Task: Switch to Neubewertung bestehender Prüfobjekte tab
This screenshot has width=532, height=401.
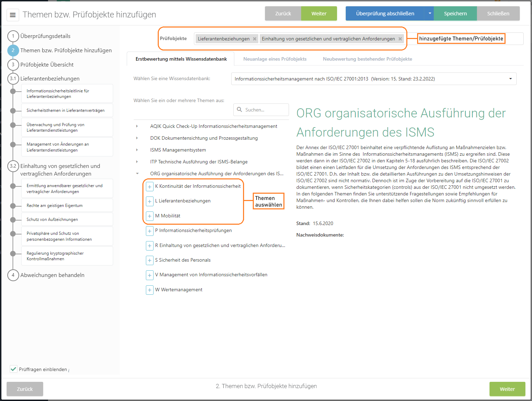Action: tap(367, 59)
